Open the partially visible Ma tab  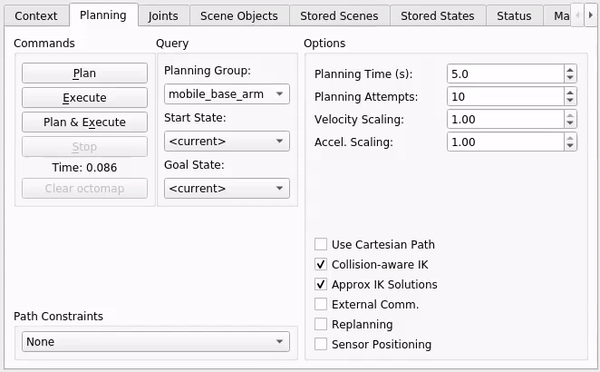click(558, 16)
